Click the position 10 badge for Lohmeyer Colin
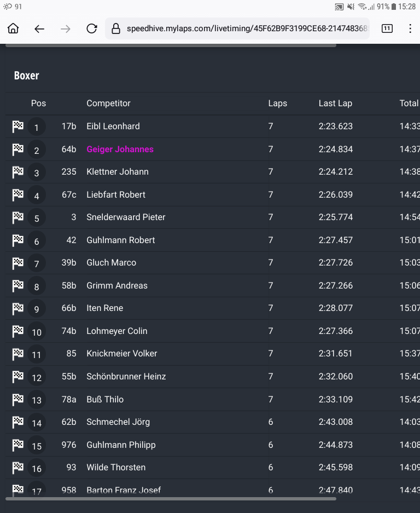Image resolution: width=420 pixels, height=513 pixels. 37,331
